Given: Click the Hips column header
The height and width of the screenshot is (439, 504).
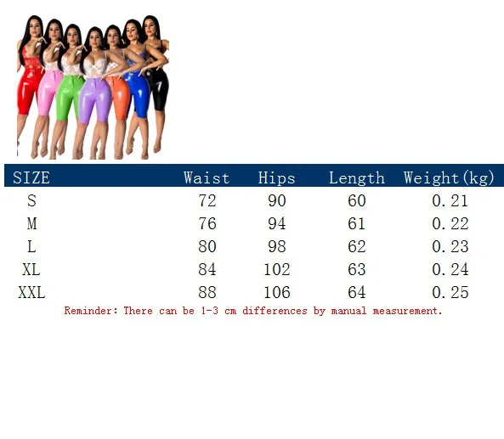Looking at the screenshot, I should [277, 177].
